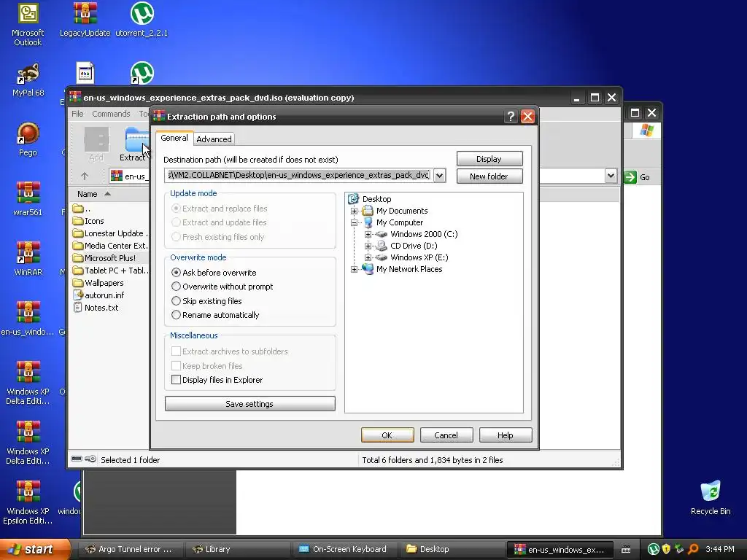Click the destination path input field
This screenshot has width=747, height=560.
click(x=298, y=175)
